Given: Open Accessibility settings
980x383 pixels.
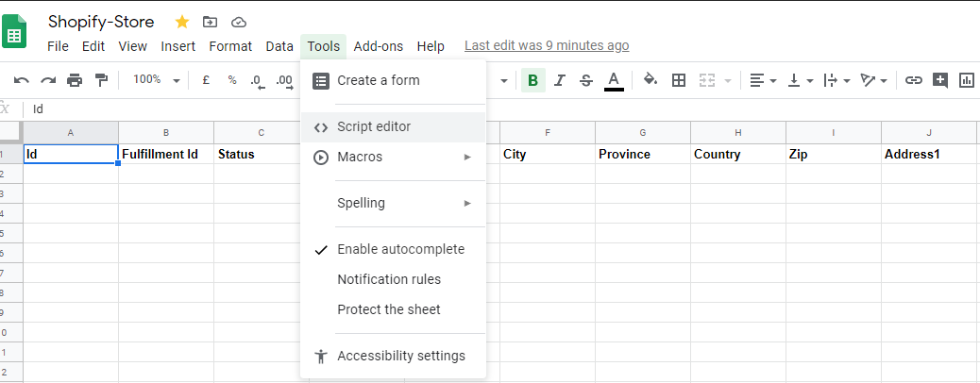Looking at the screenshot, I should [393, 356].
